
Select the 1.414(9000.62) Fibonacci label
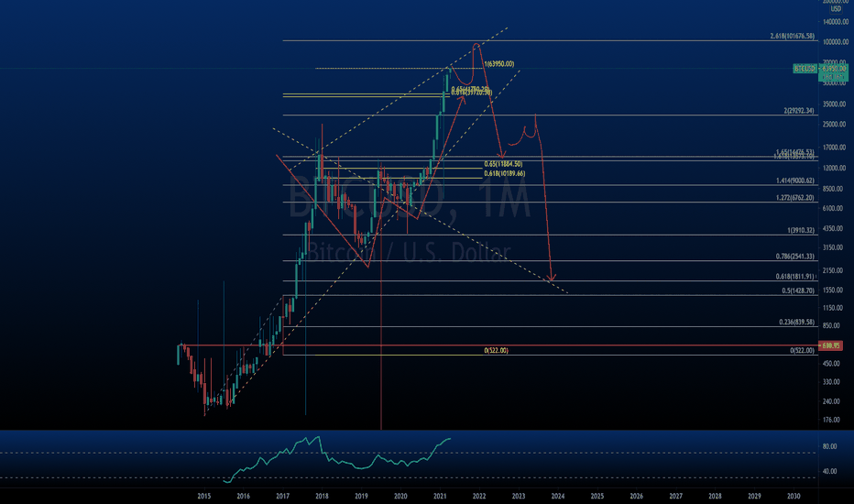click(795, 181)
